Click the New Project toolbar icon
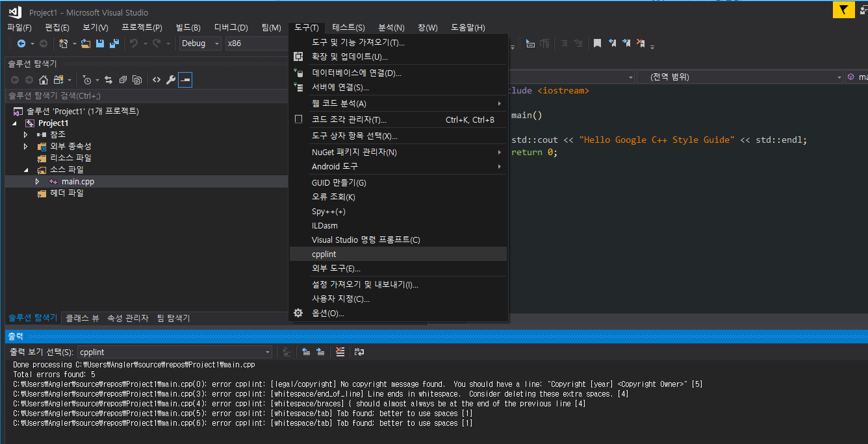This screenshot has height=444, width=868. point(64,43)
